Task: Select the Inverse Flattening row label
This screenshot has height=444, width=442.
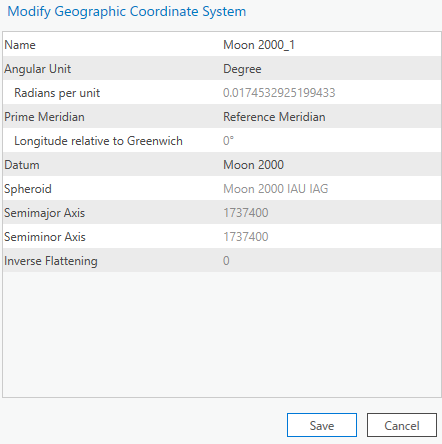Action: coord(51,261)
